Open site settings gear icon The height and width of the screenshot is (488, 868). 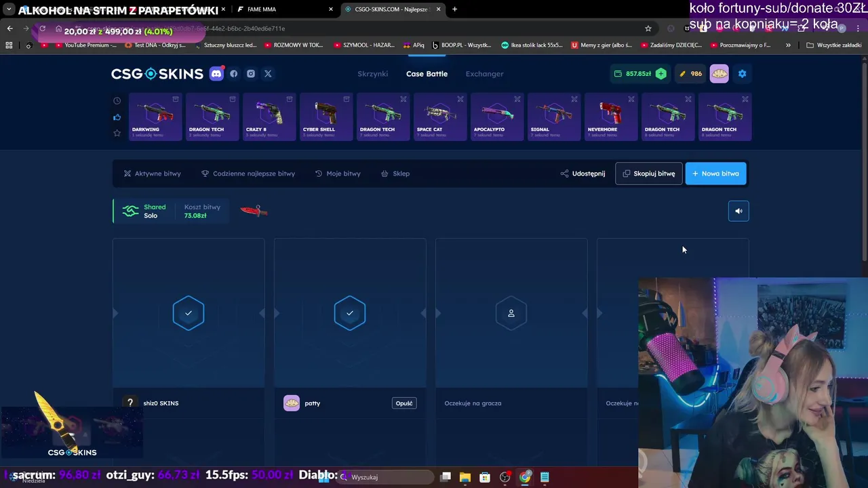[x=742, y=74]
